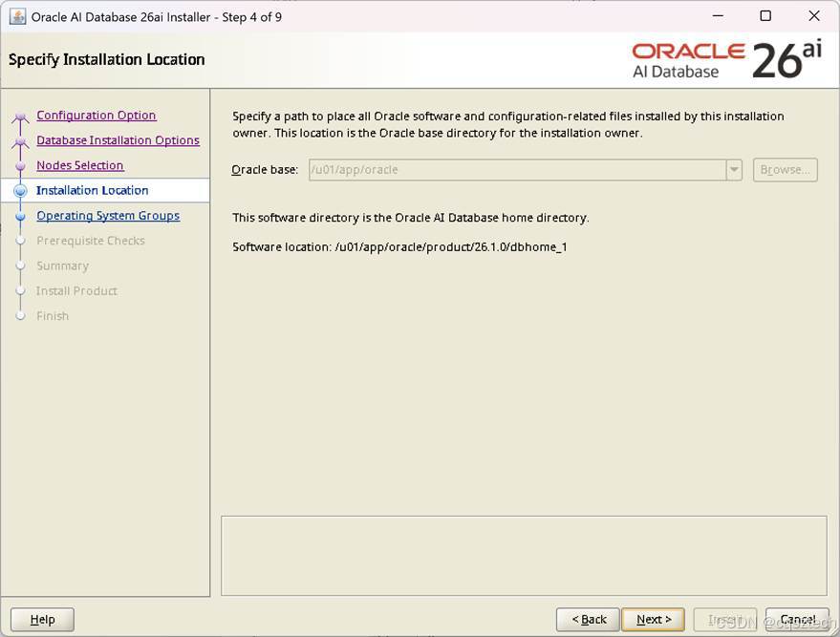Select the Installation Location step
The height and width of the screenshot is (637, 840).
(x=92, y=191)
